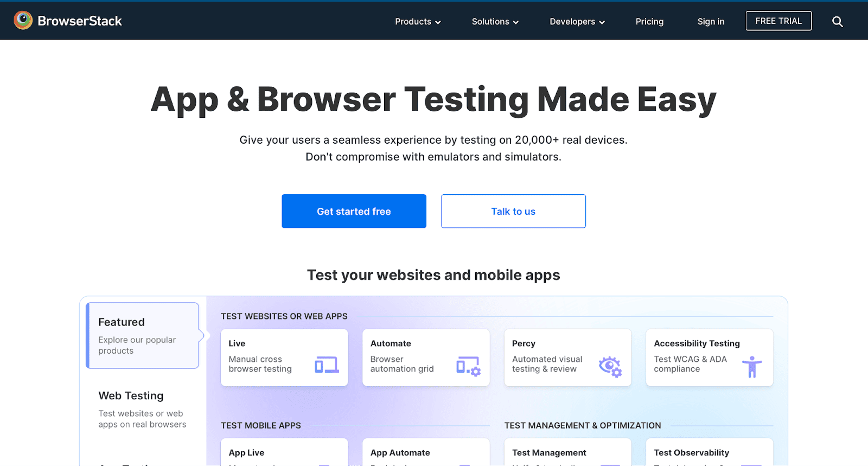Click 'Manual cross browser testing' description
The width and height of the screenshot is (868, 466).
point(260,364)
